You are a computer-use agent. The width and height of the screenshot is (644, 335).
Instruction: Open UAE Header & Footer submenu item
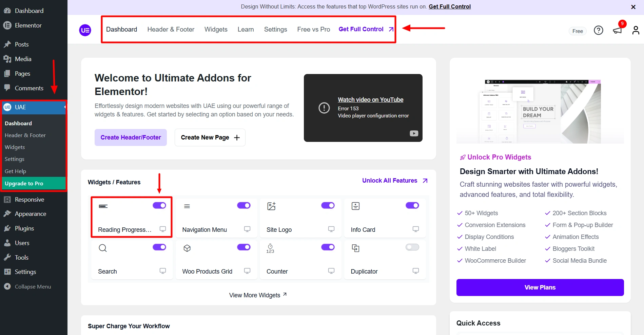pos(25,135)
